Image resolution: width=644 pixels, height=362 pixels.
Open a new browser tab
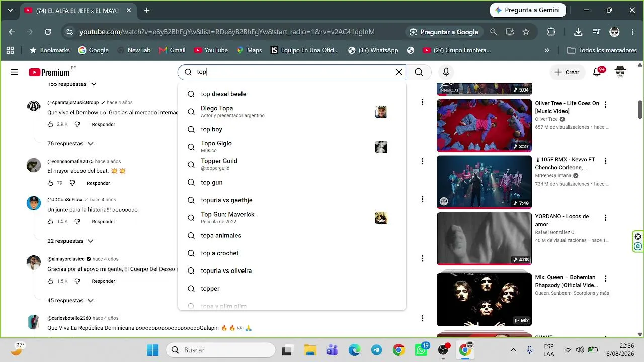coord(147,10)
